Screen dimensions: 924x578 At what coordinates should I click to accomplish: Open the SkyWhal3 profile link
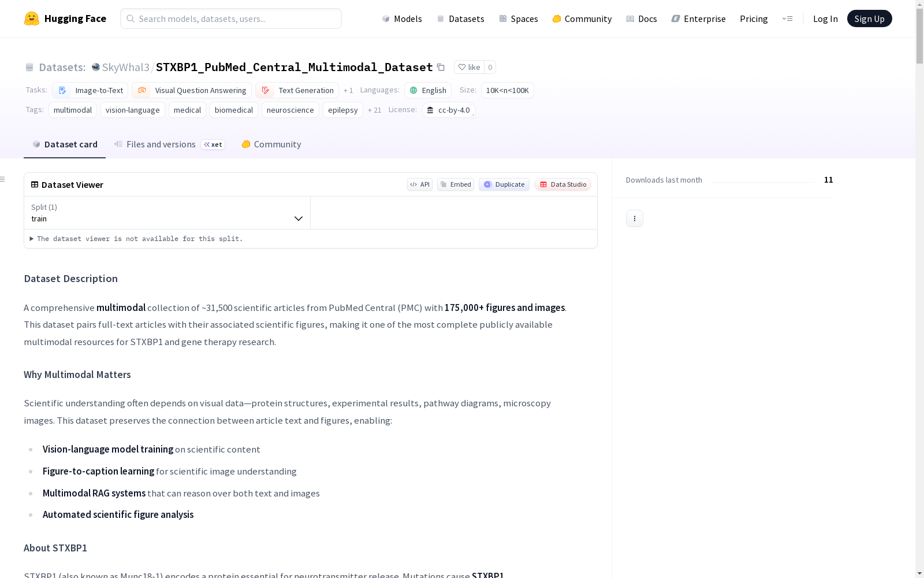pyautogui.click(x=126, y=67)
